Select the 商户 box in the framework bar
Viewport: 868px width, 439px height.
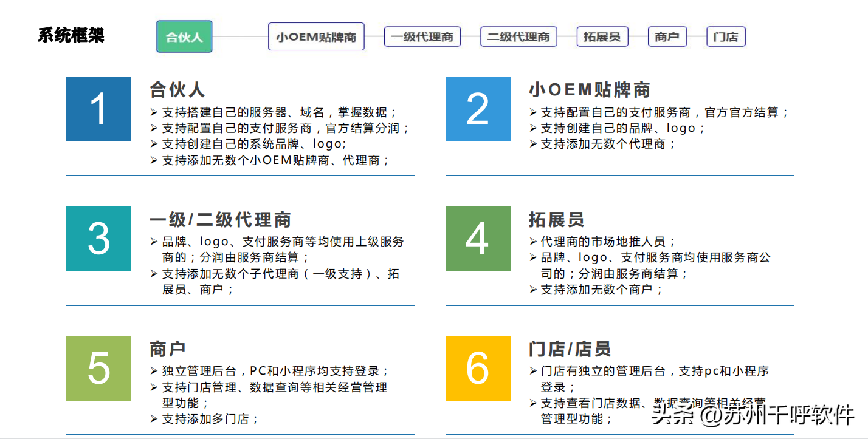click(x=667, y=36)
